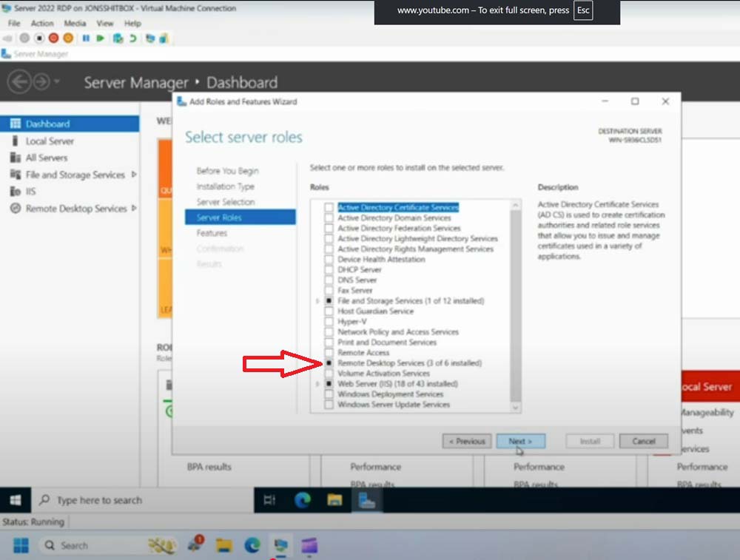Click the VM Pause toolbar icon
The image size is (740, 560).
[x=86, y=38]
